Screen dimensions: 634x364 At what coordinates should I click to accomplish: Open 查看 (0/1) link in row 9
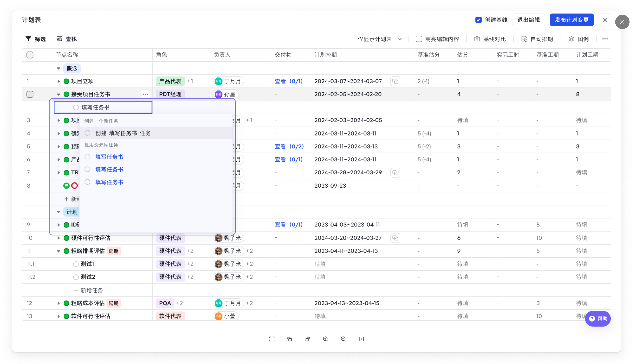(x=289, y=225)
